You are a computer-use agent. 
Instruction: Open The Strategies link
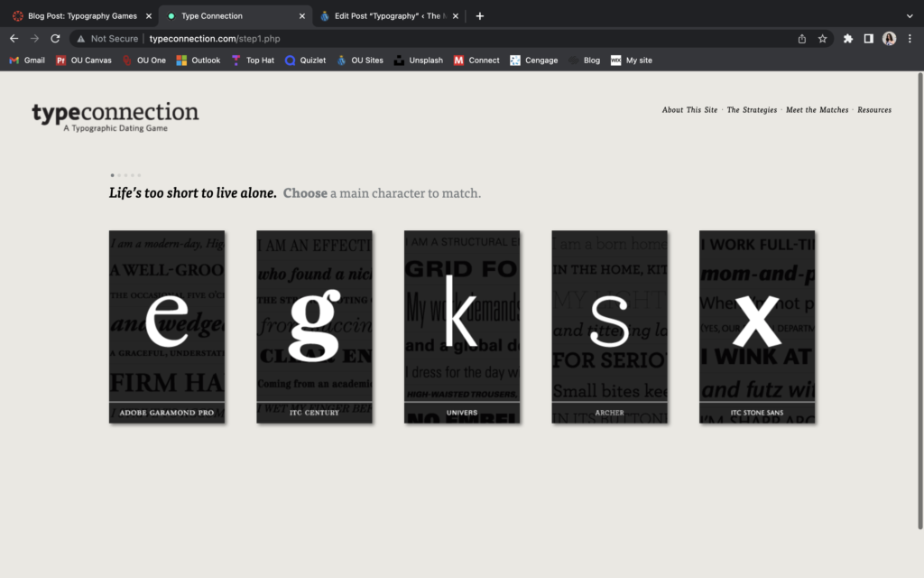[752, 109]
